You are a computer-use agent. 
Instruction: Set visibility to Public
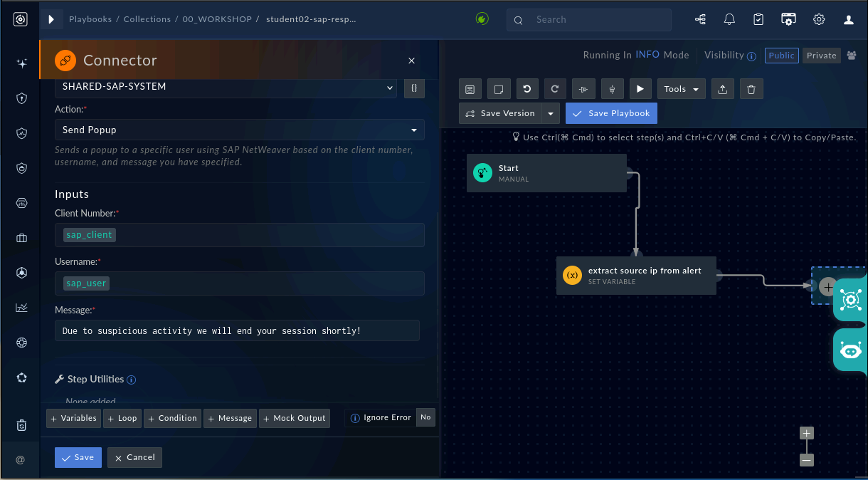click(x=782, y=56)
